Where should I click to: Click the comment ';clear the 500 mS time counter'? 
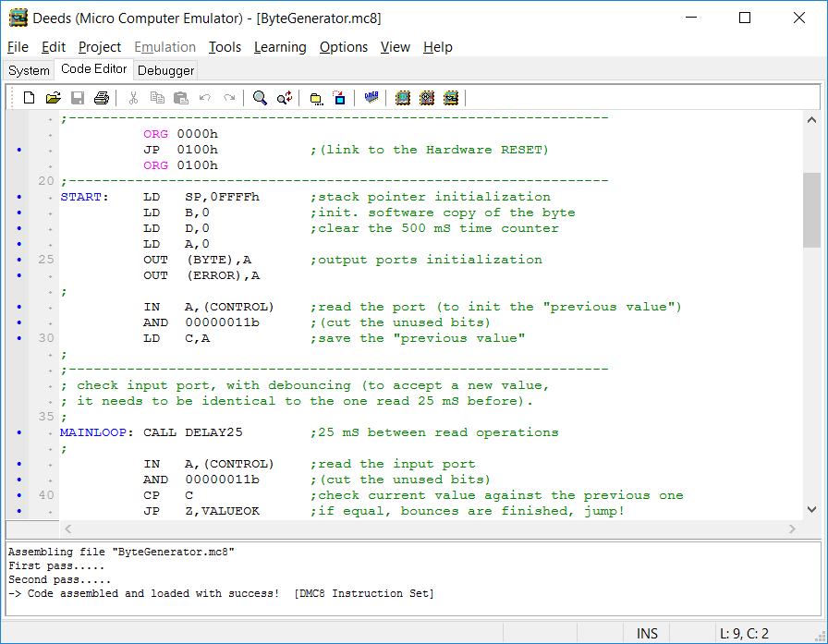click(434, 228)
